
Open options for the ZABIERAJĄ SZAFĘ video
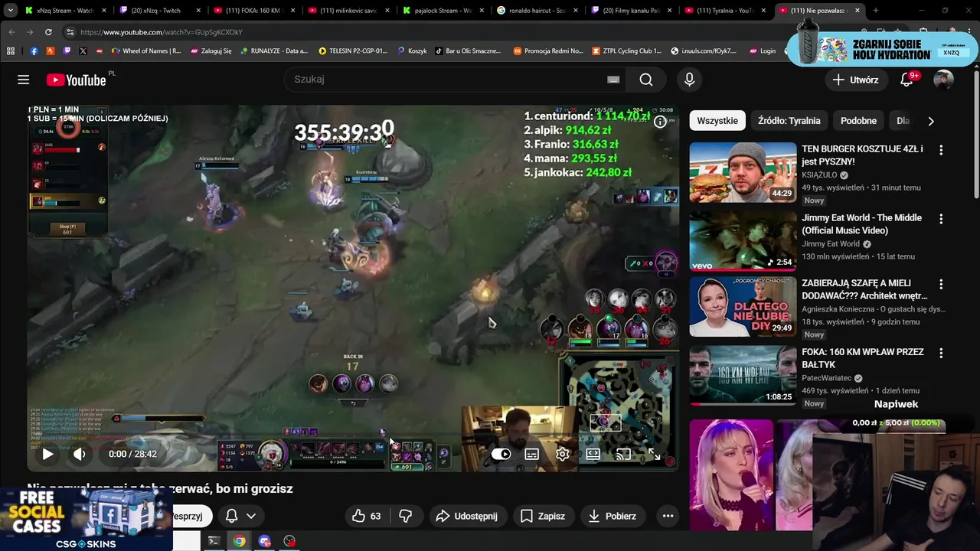pos(941,284)
